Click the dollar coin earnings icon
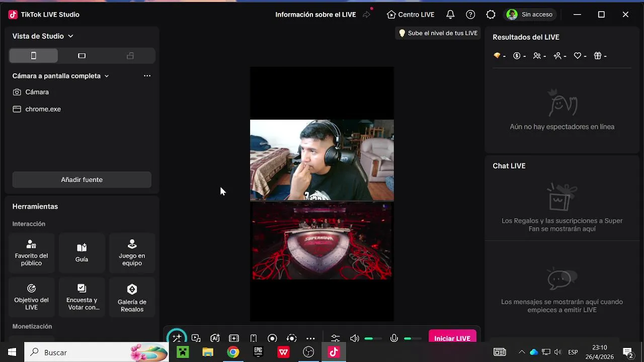 (517, 56)
